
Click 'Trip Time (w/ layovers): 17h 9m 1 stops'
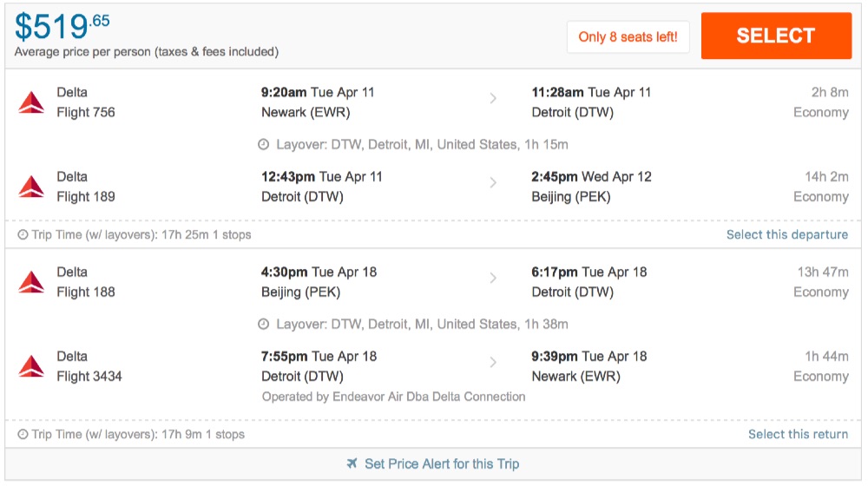click(138, 435)
